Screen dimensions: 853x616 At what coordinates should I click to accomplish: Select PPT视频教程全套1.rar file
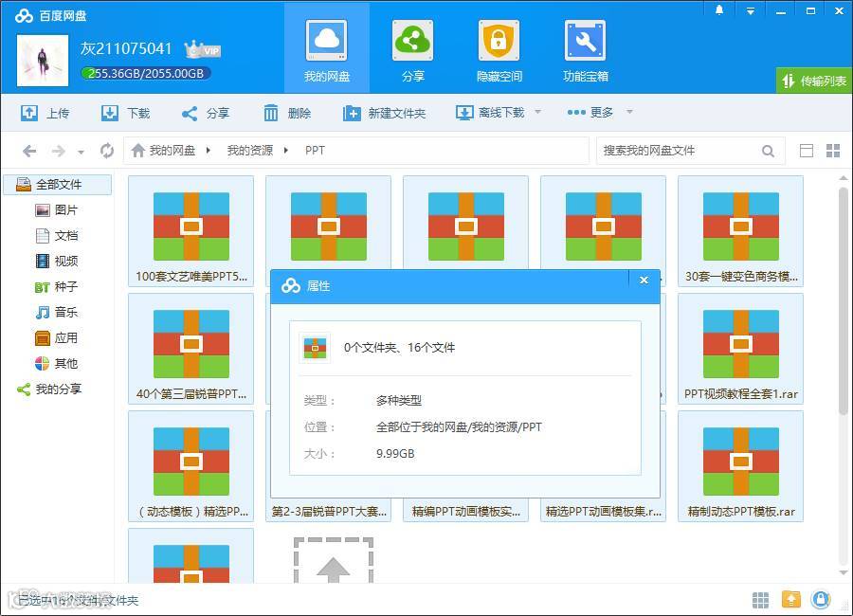740,349
